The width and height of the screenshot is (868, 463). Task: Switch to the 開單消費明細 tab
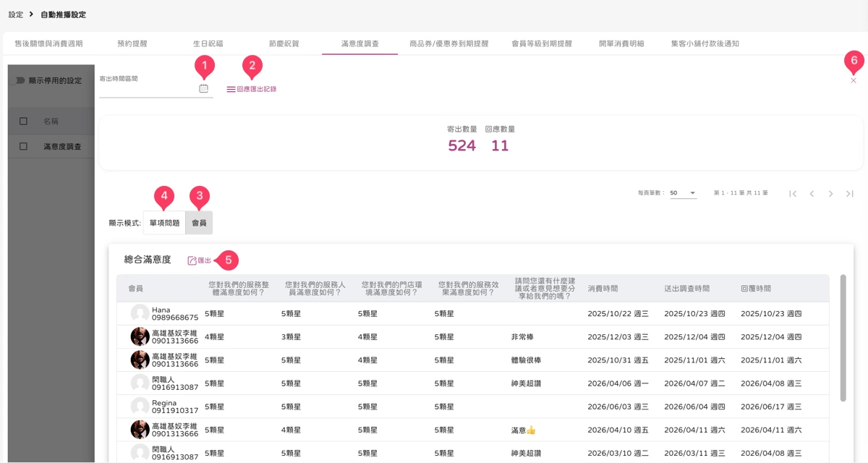coord(622,43)
